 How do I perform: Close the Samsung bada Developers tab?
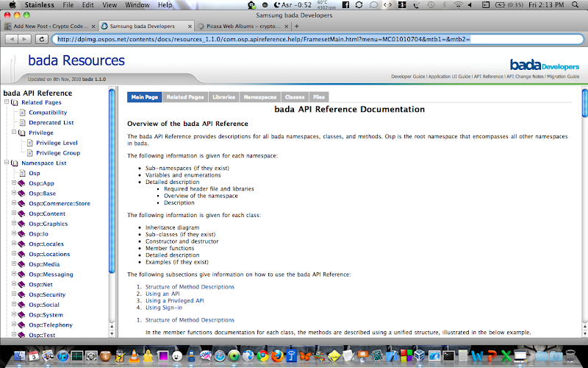(x=190, y=26)
